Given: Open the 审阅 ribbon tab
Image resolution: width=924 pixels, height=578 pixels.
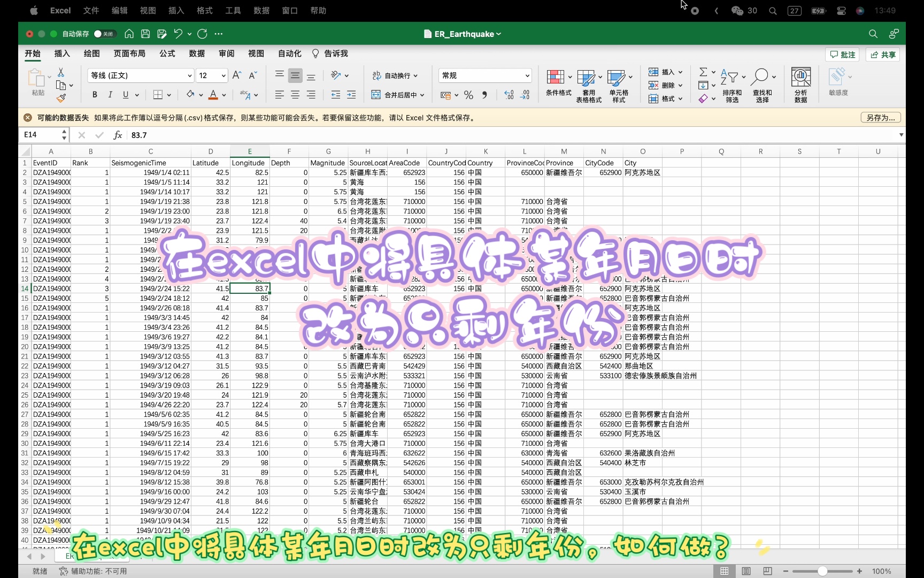Looking at the screenshot, I should (x=227, y=54).
